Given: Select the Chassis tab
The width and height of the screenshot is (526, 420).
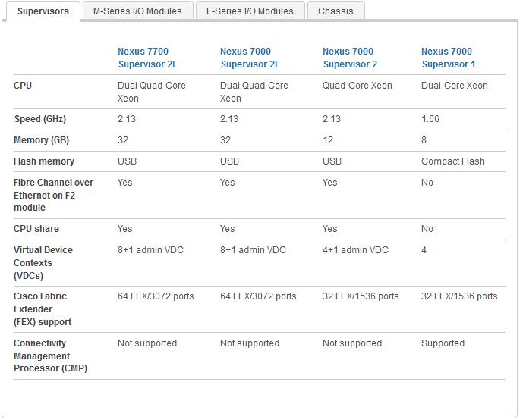Looking at the screenshot, I should click(335, 11).
